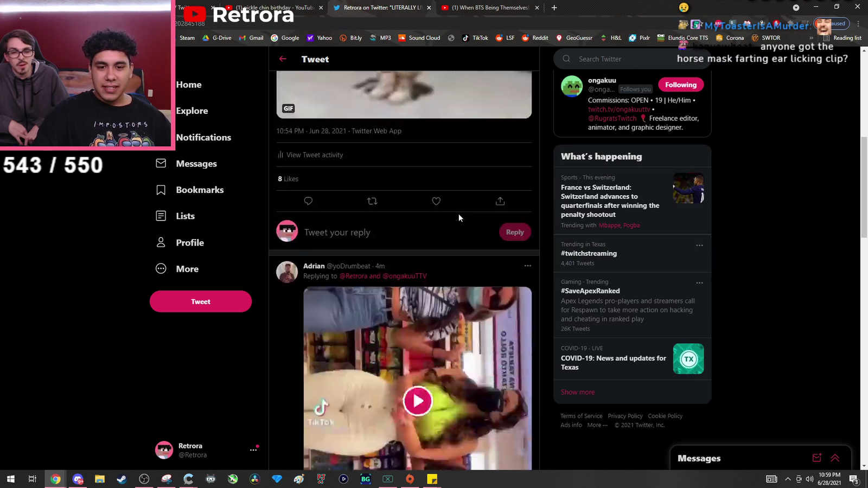Open the Pixlr bookmark

pos(639,38)
